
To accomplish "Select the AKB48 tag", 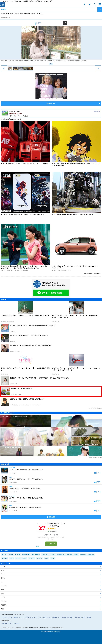I will [76, 555].
